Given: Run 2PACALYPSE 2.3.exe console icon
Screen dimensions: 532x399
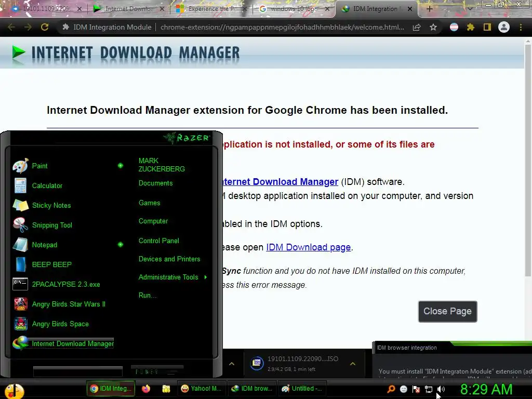Looking at the screenshot, I should pyautogui.click(x=20, y=284).
